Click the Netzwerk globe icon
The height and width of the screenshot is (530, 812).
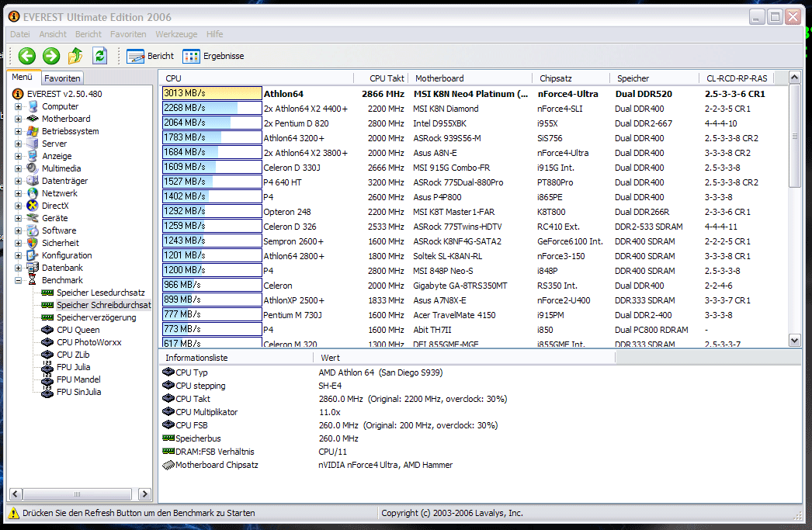point(33,193)
